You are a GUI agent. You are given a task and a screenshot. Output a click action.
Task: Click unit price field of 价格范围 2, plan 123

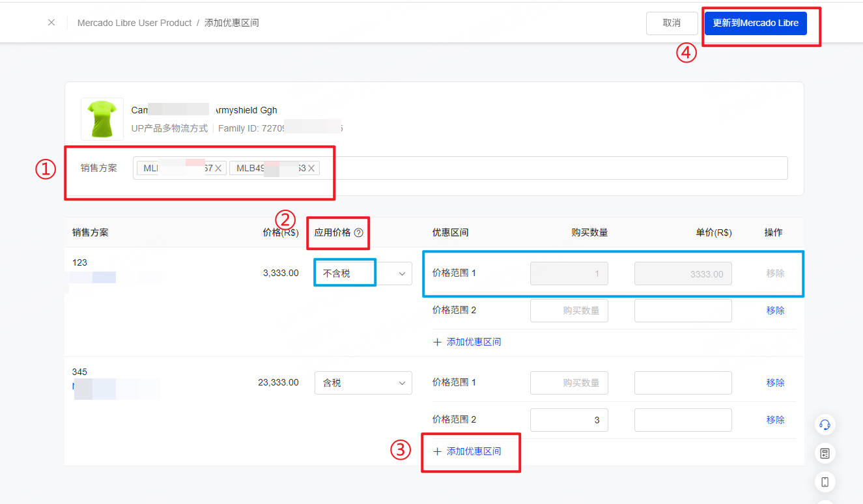tap(683, 311)
